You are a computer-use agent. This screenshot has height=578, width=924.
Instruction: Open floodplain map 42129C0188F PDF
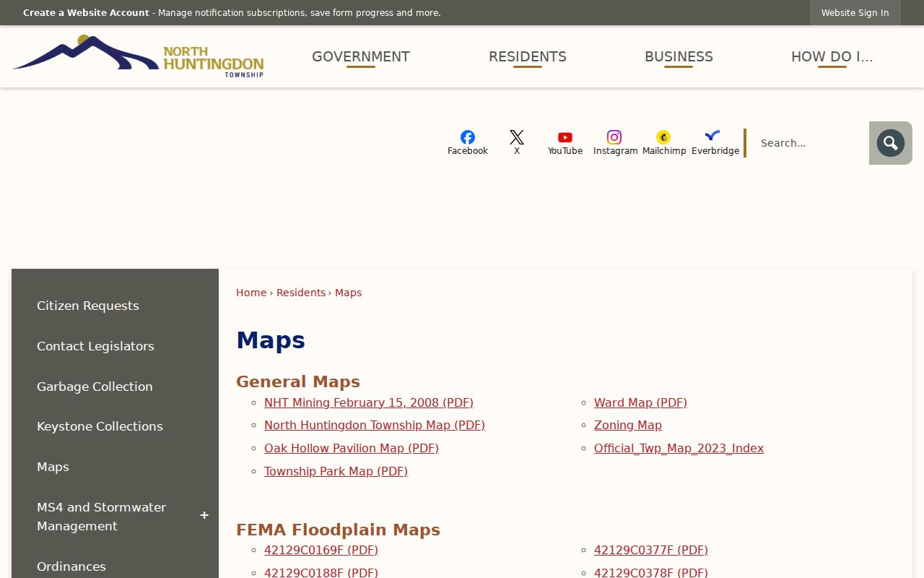coord(321,573)
